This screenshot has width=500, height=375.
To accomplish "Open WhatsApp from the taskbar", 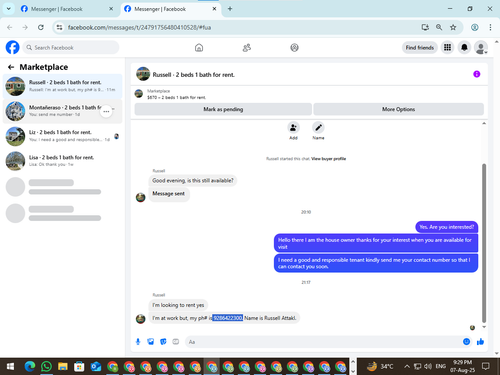I will point(46,367).
